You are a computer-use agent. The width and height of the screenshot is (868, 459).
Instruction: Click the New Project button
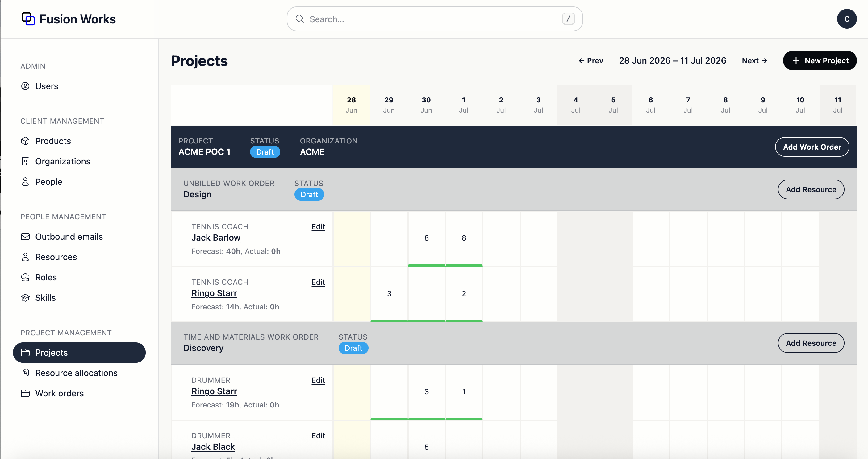820,61
